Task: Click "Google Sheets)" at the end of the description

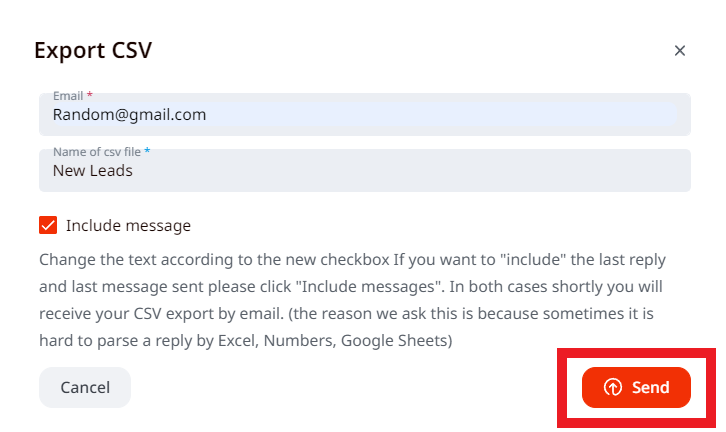Action: coord(397,341)
